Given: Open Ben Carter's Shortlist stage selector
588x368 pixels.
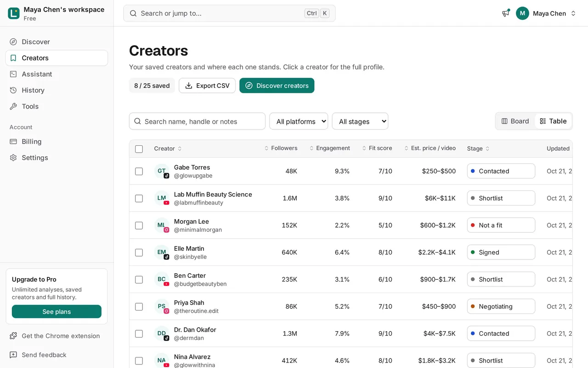Looking at the screenshot, I should (501, 279).
